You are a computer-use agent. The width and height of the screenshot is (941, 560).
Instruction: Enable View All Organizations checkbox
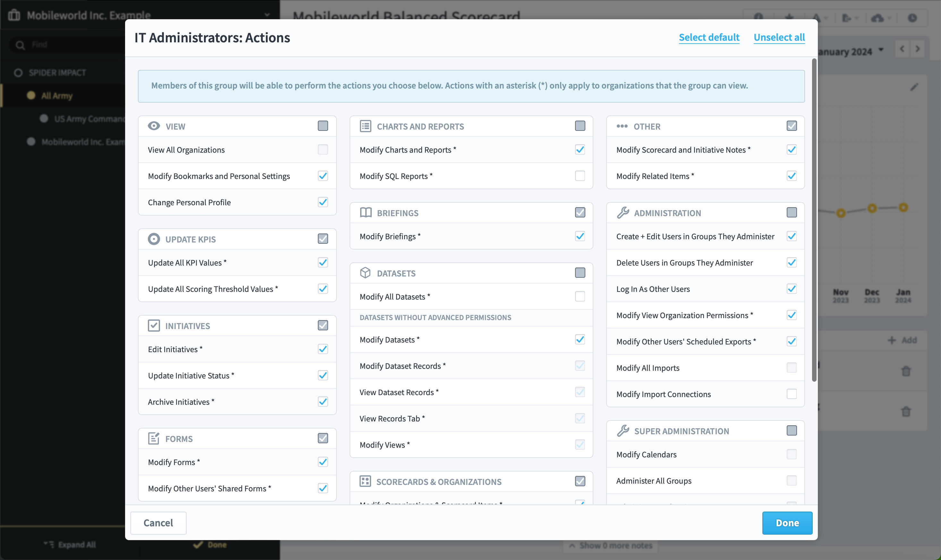tap(323, 149)
